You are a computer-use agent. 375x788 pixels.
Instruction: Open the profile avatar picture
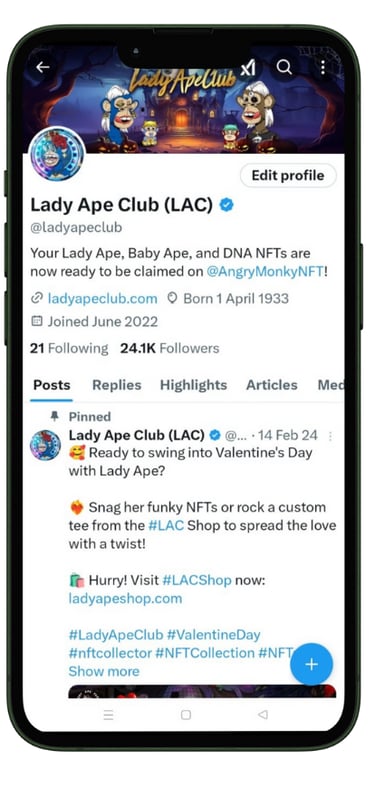57,154
